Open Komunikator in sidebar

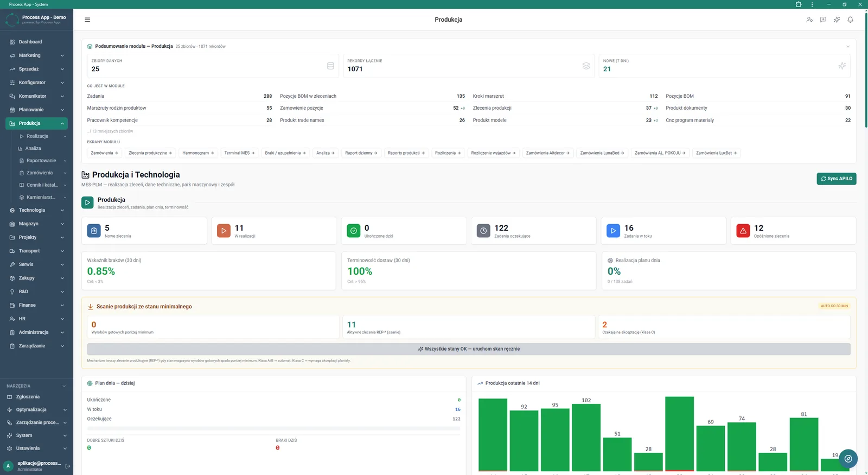[36, 96]
